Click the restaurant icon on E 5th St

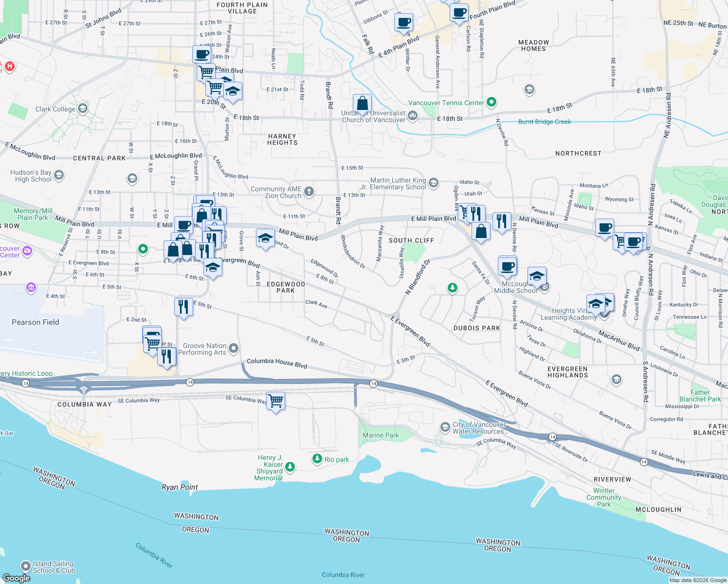183,306
